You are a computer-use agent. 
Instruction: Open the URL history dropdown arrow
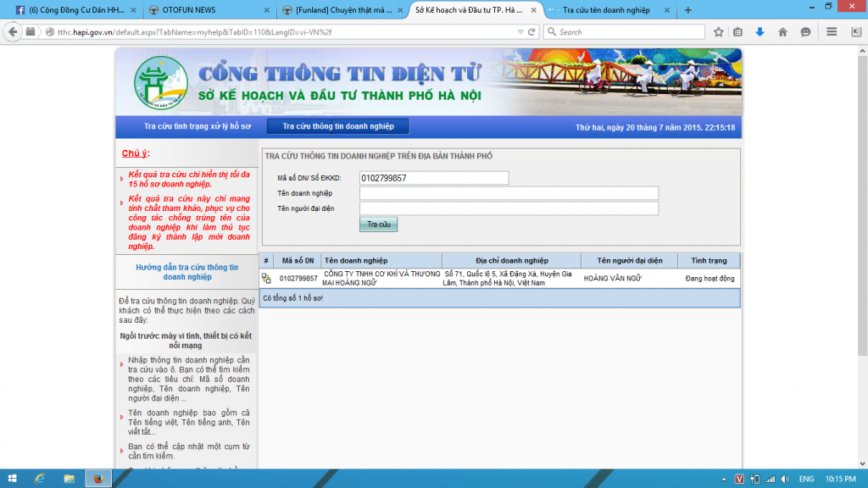tap(520, 32)
